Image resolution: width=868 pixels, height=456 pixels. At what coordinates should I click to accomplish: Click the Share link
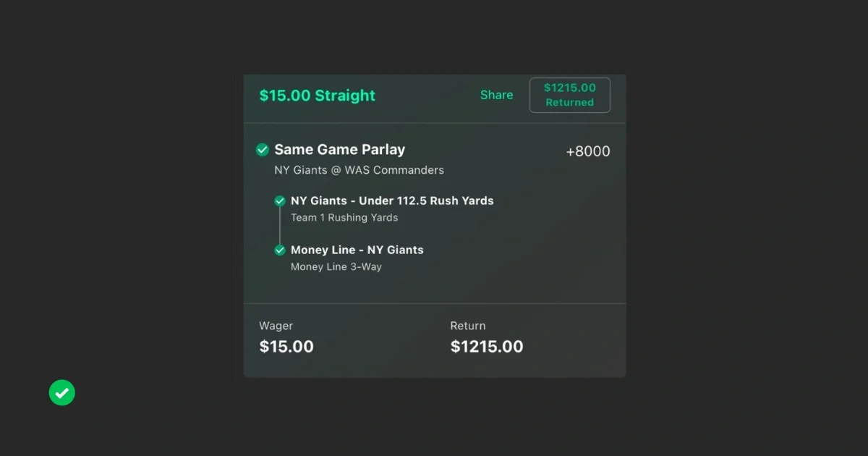496,95
